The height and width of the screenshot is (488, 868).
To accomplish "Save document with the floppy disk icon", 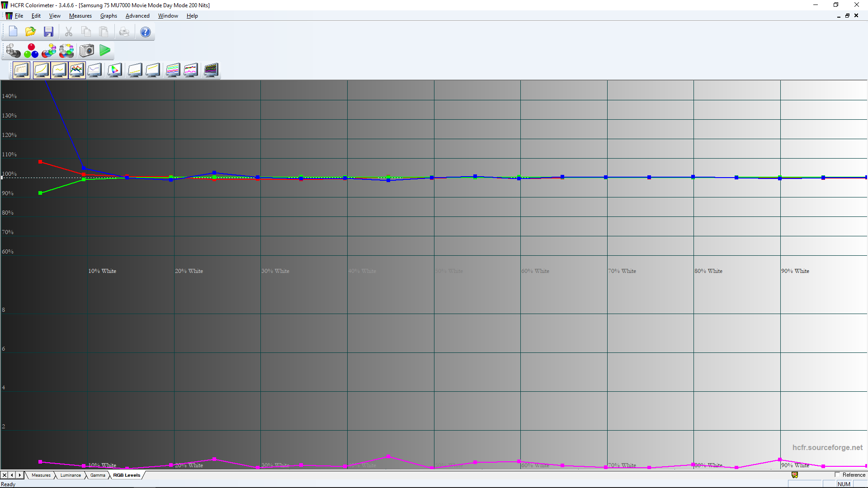I will 48,32.
